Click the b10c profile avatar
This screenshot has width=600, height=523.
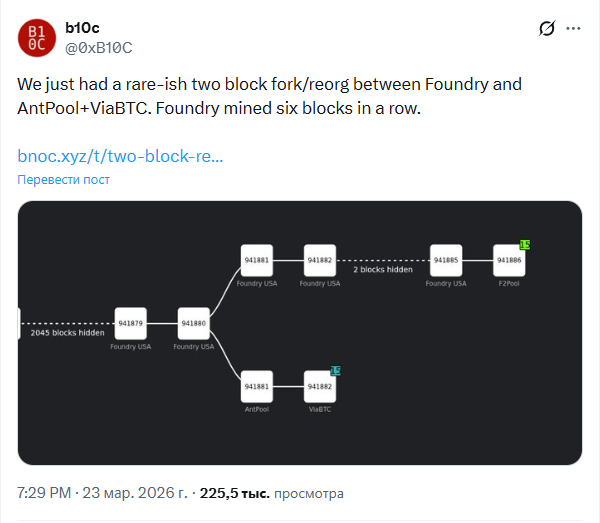(36, 36)
